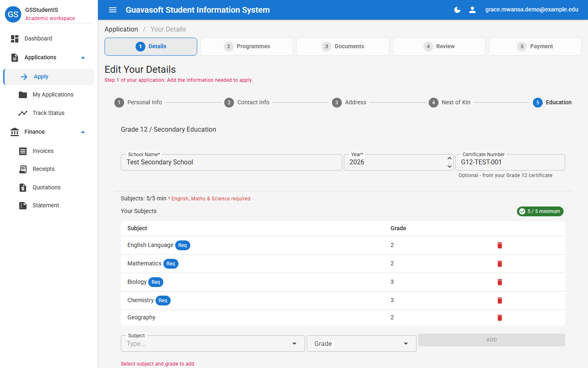Open Dashboard in sidebar
Image resolution: width=588 pixels, height=368 pixels.
(49, 39)
